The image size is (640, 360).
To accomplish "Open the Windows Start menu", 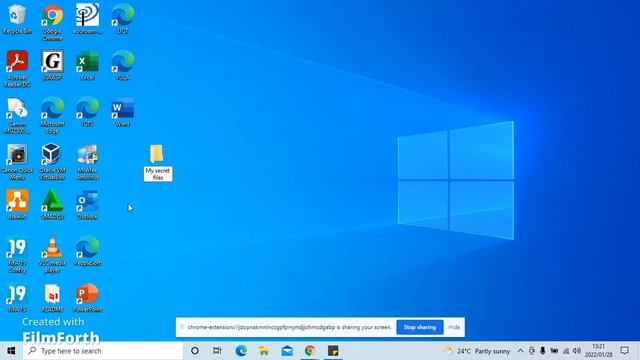I will (x=11, y=351).
